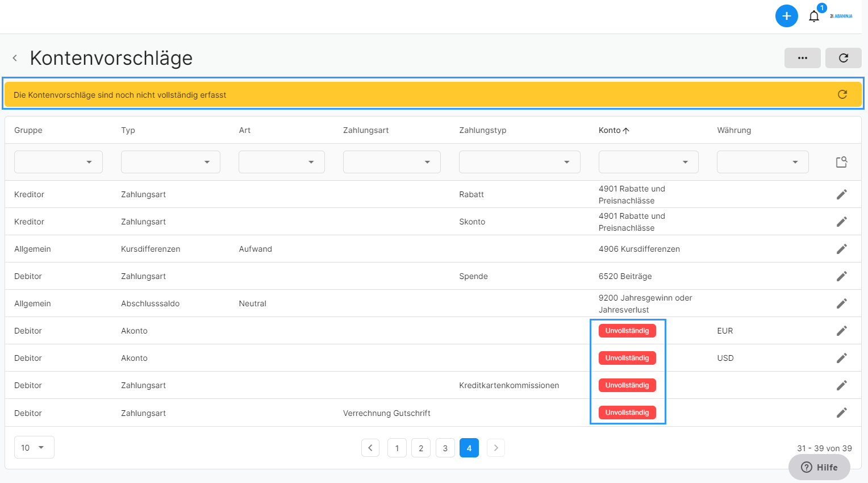Open the Hilfe help button
The image size is (868, 483).
819,467
